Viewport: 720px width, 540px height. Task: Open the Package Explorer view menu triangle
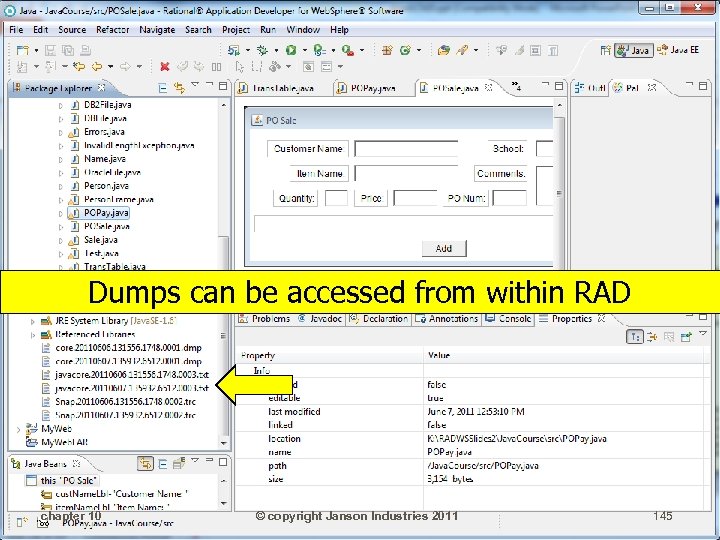195,84
